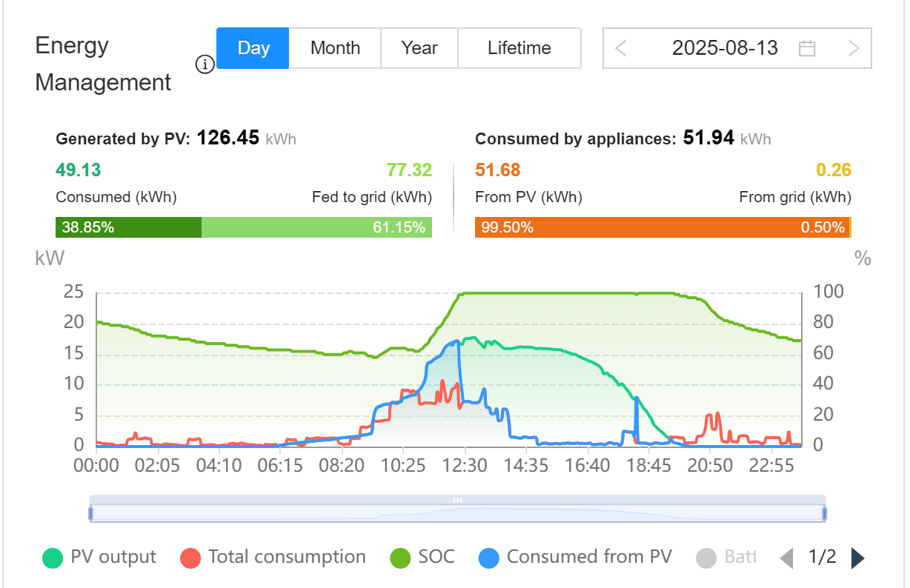Open the calendar date picker icon

point(807,49)
